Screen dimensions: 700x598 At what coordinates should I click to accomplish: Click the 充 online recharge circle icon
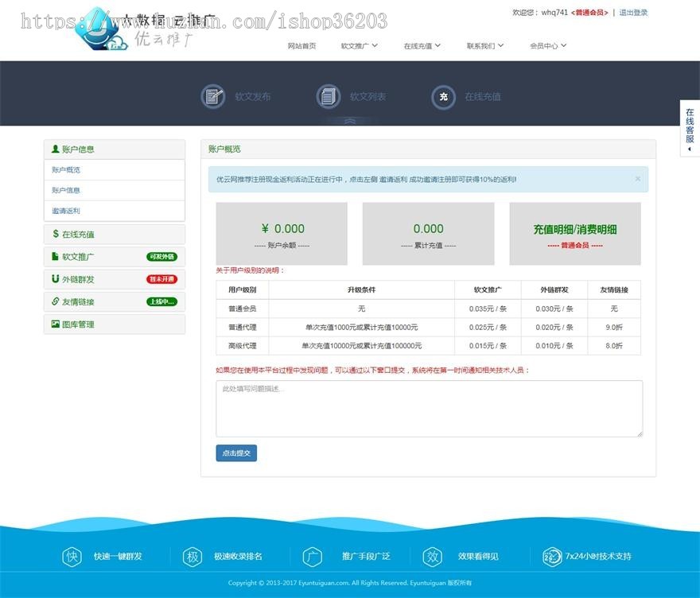click(x=442, y=96)
